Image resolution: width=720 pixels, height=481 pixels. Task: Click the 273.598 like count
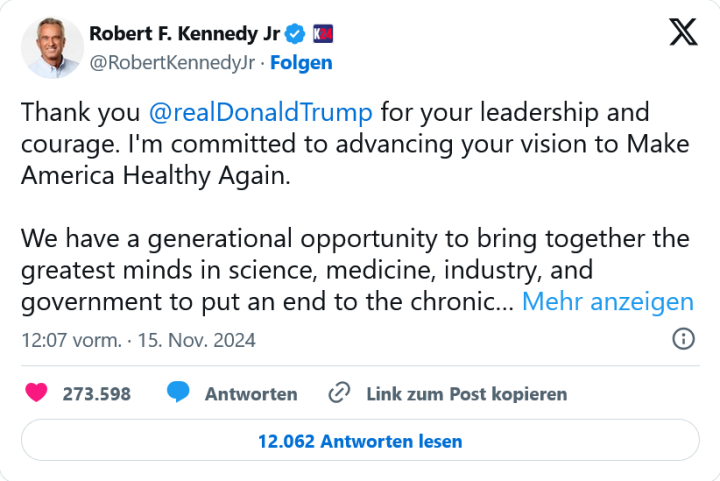97,394
